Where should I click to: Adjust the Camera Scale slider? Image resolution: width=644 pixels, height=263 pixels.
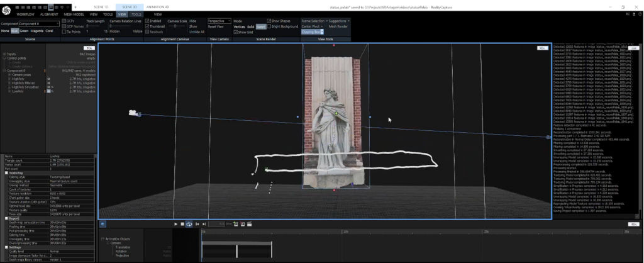(176, 26)
